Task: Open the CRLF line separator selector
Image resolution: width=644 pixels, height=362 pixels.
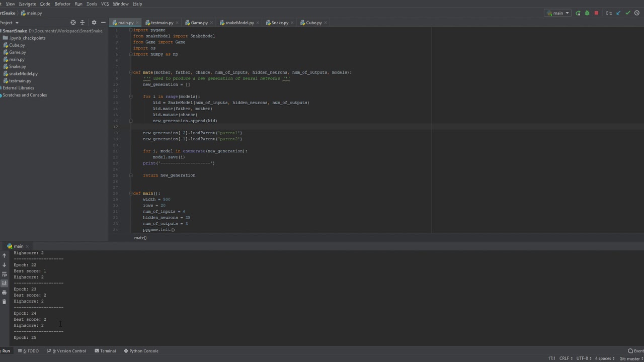Action: pos(566,358)
